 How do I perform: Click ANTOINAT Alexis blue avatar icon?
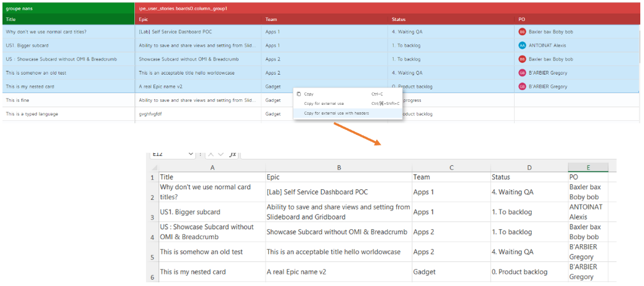(522, 46)
